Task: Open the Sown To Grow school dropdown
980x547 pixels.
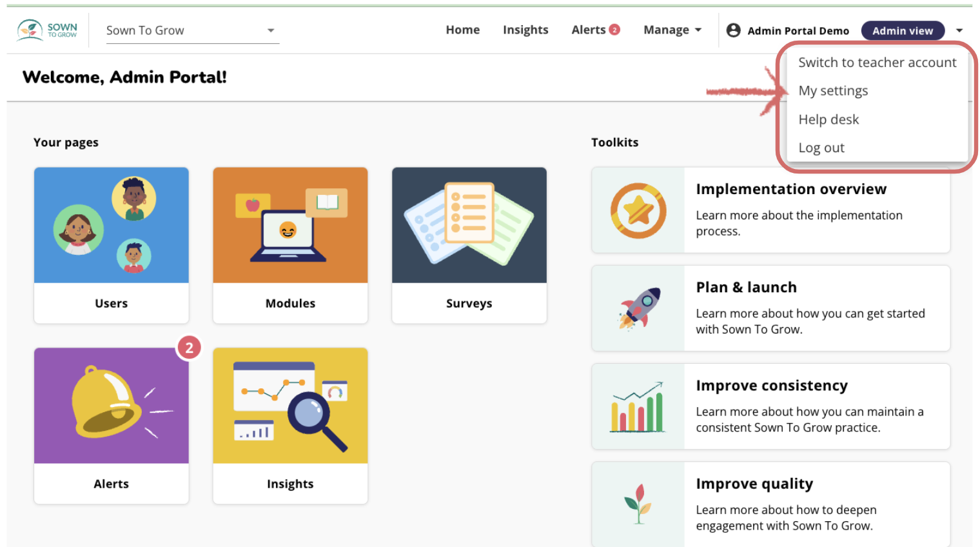Action: [192, 30]
